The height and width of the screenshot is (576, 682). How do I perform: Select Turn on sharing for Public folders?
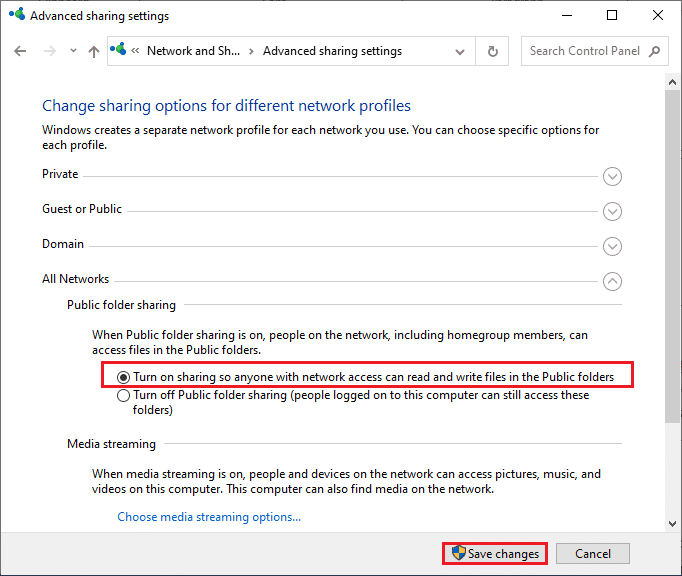124,377
